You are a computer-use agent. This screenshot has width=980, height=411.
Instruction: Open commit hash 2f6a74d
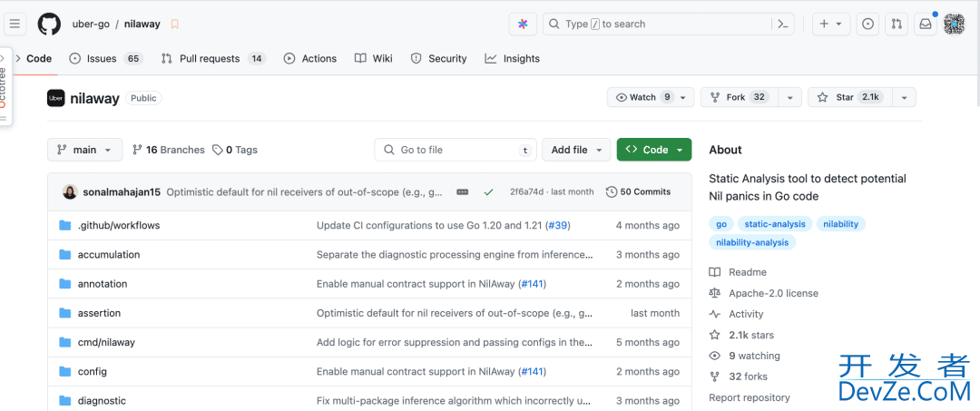525,191
